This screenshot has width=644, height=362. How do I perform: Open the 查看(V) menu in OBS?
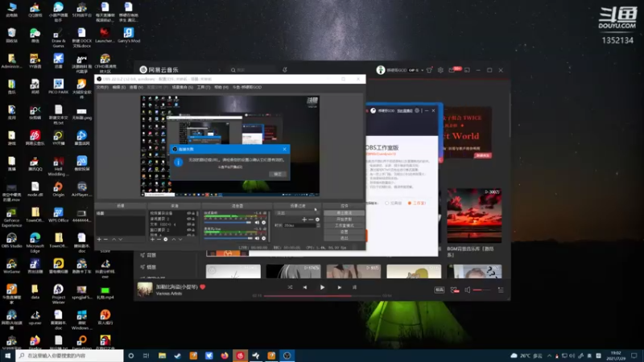(x=136, y=88)
